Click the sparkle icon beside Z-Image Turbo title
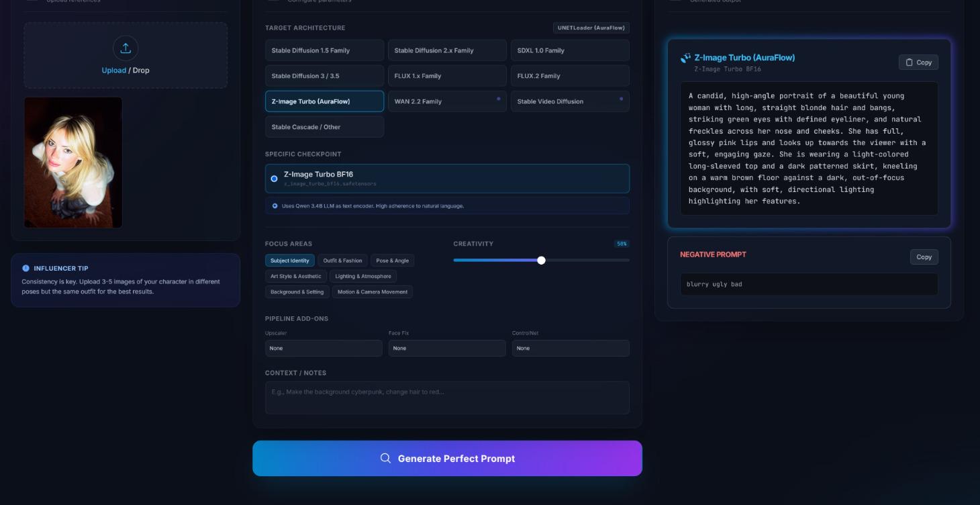The width and height of the screenshot is (980, 505). tap(685, 58)
